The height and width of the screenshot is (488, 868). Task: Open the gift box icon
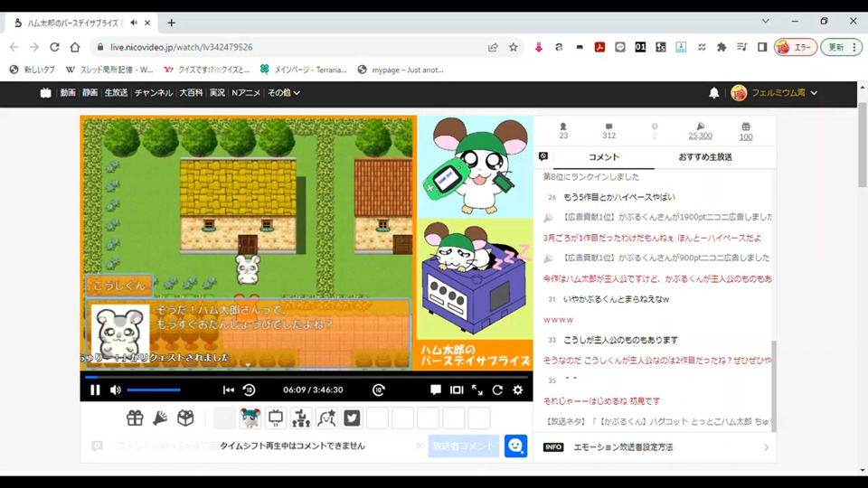click(x=135, y=418)
